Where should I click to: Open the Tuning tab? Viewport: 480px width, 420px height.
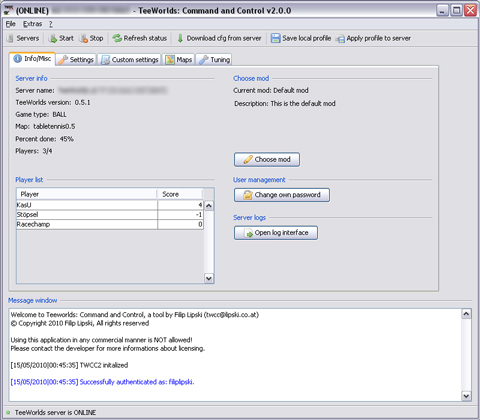[214, 60]
